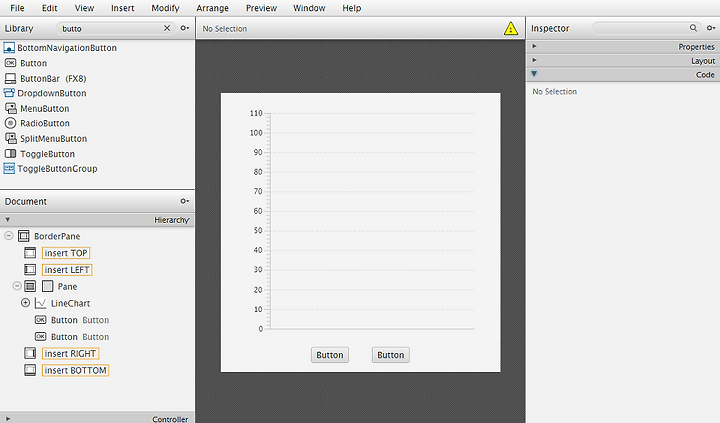Screen dimensions: 720x423
Task: Click the insert BOTTOM placeholder
Action: tap(75, 370)
